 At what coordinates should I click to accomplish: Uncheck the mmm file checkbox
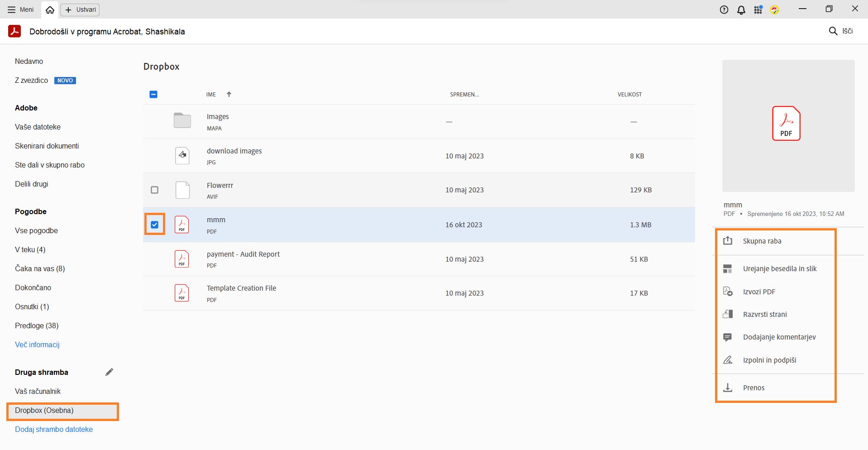[155, 225]
